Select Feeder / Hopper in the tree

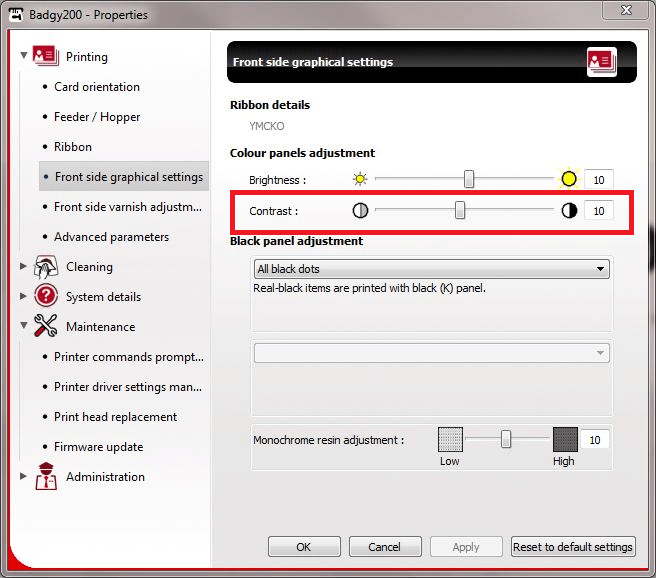tap(97, 117)
